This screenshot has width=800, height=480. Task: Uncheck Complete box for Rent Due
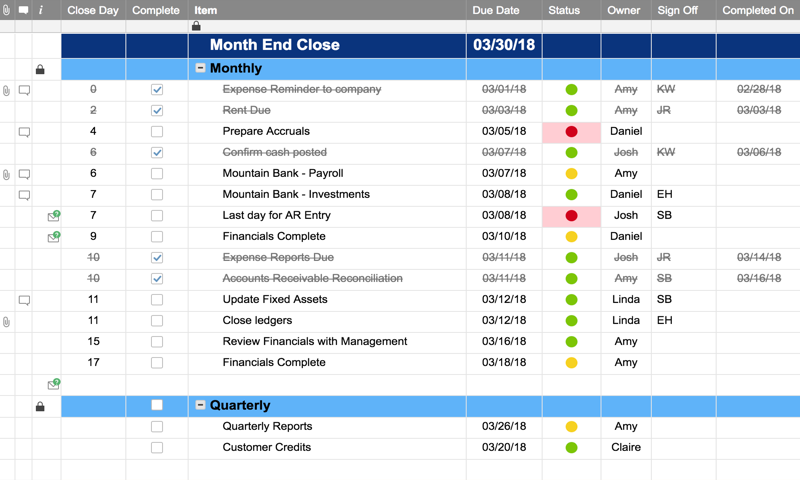pyautogui.click(x=157, y=111)
